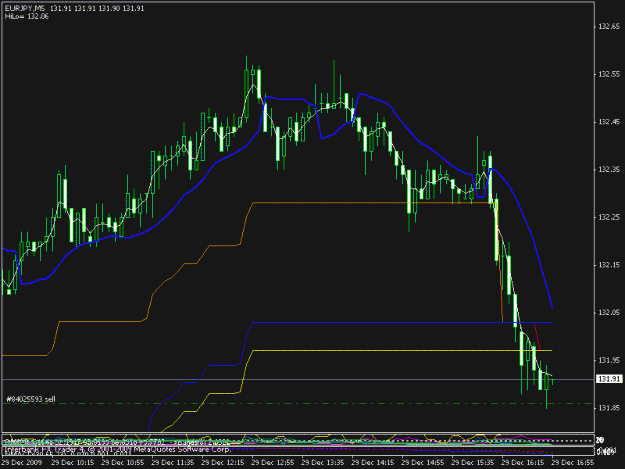Click the 131.95 price axis label
Image resolution: width=625 pixels, height=469 pixels.
click(x=609, y=360)
